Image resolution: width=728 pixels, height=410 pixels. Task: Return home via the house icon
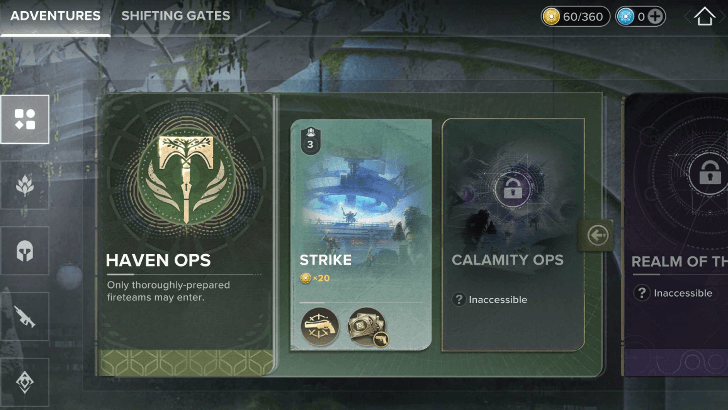pyautogui.click(x=704, y=16)
